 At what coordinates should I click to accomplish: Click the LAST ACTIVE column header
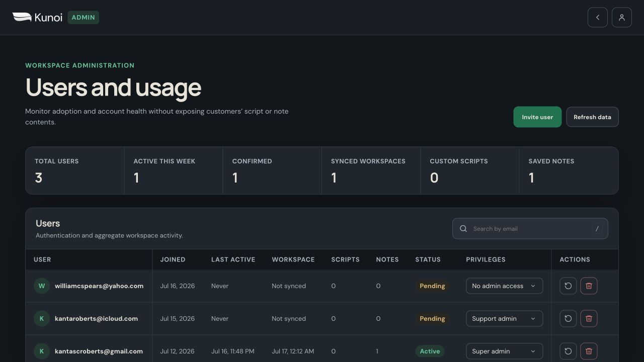(233, 260)
